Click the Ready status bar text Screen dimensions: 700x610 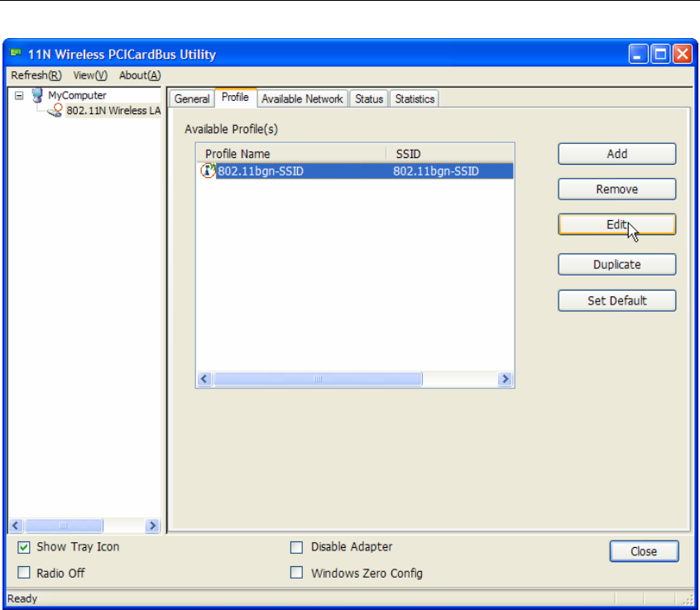click(x=22, y=599)
